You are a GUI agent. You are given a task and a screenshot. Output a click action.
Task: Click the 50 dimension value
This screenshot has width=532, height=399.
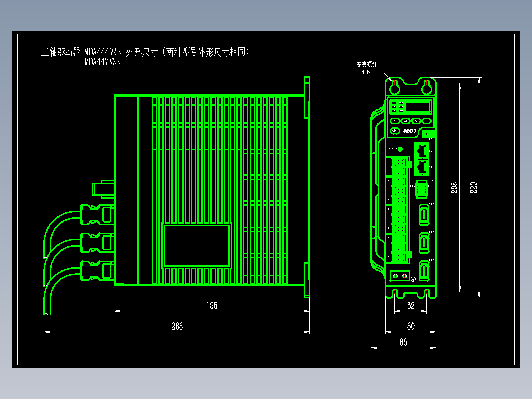coord(411,326)
